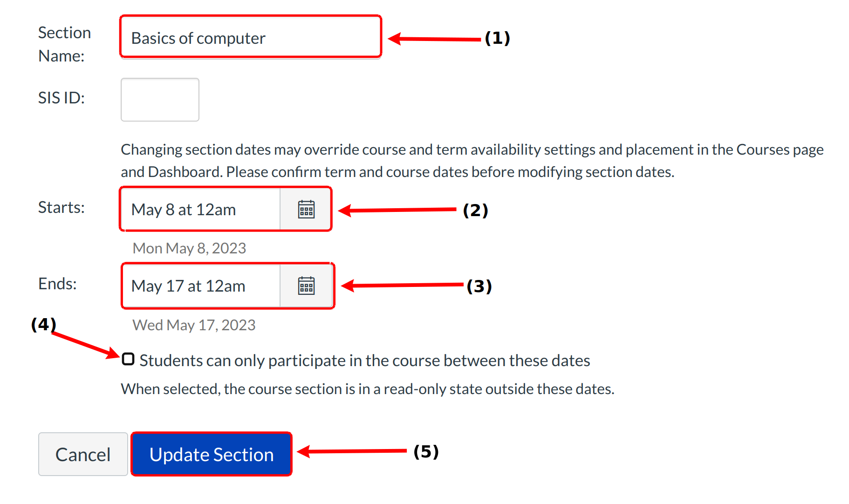The width and height of the screenshot is (849, 504).
Task: Click the 'Section Name:' field label
Action: pyautogui.click(x=64, y=44)
